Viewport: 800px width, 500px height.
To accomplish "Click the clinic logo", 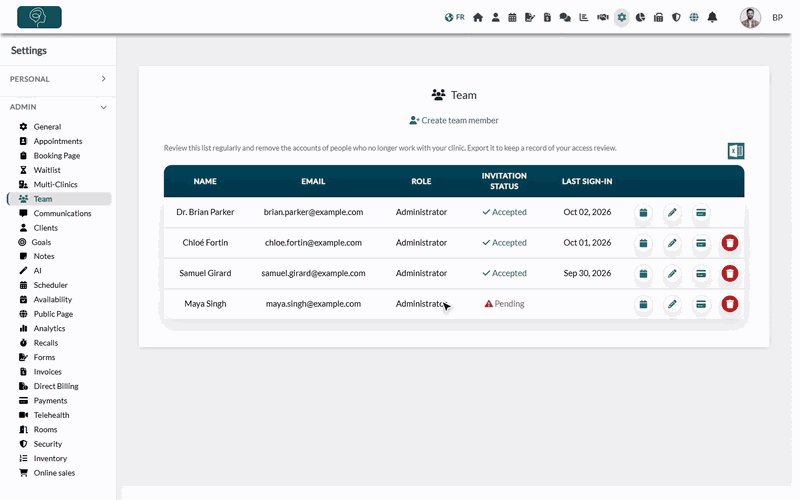I will (x=39, y=17).
